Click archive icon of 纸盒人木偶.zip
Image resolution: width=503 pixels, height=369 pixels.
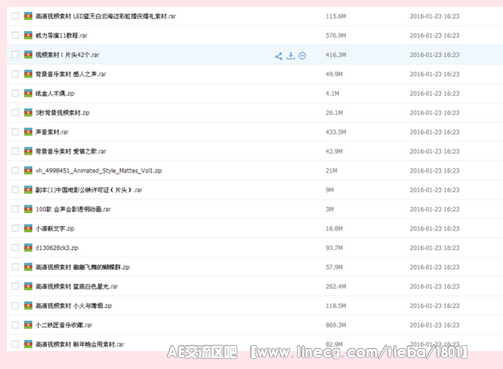click(x=28, y=93)
